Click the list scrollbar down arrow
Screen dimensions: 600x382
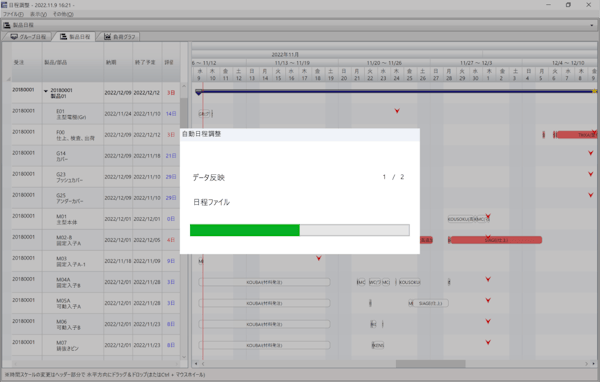(184, 357)
